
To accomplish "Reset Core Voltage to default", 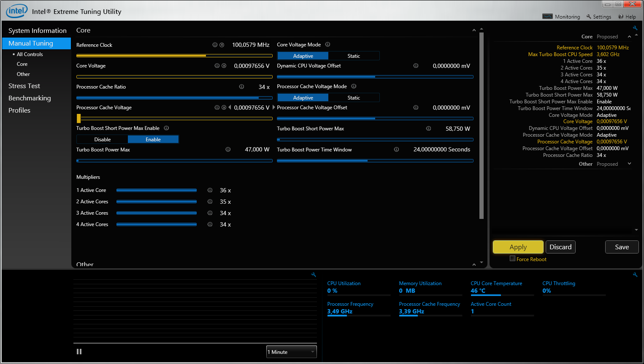I will point(224,66).
